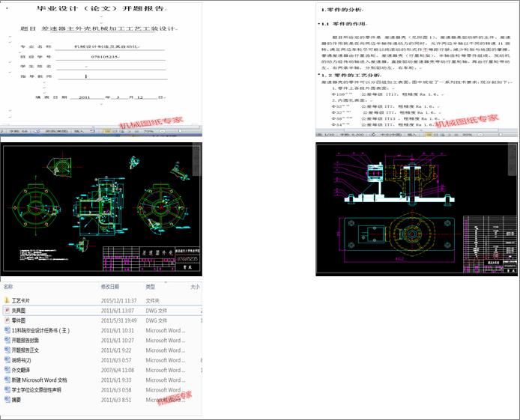Zoom out button in right Word status bar

click(x=481, y=135)
